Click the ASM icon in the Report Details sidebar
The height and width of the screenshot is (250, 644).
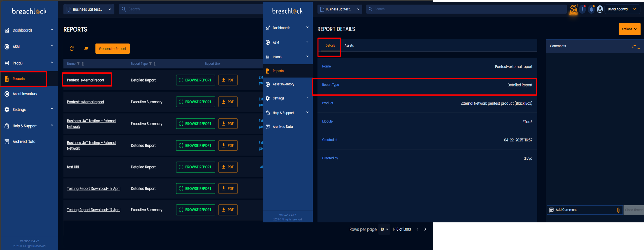point(268,42)
